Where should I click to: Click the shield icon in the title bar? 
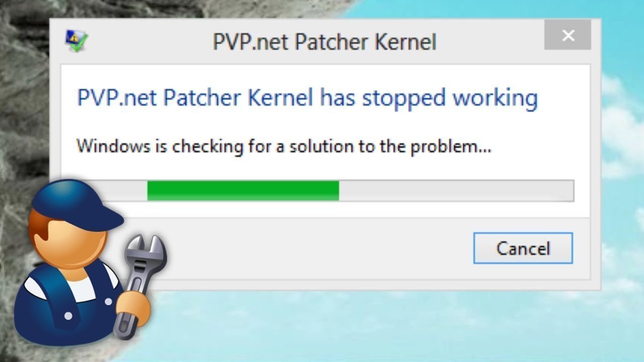point(76,41)
